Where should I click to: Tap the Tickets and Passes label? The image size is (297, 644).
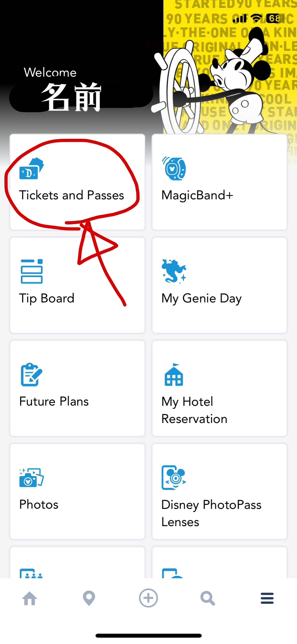(x=71, y=195)
